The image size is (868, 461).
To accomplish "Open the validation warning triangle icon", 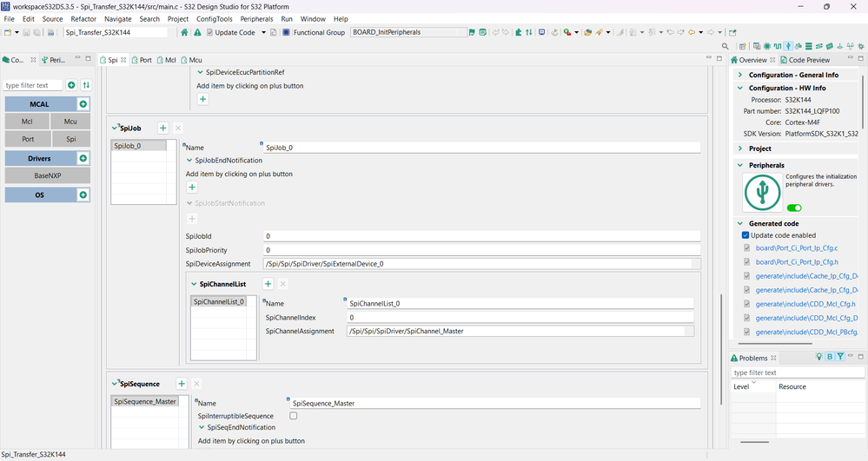I will (x=197, y=32).
